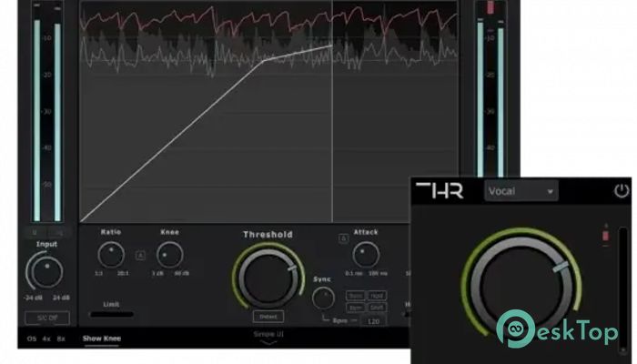Click the Input gain knob
Viewport: 637px width, 364px height.
tap(45, 270)
